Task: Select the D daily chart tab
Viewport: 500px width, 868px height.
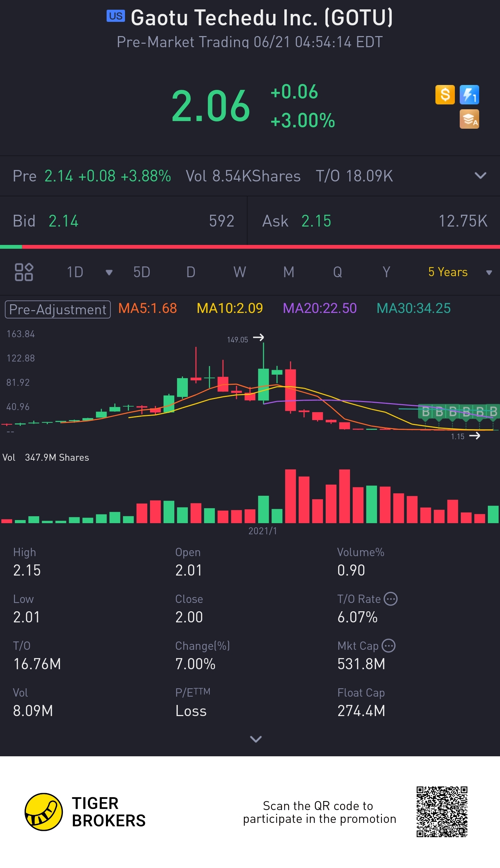Action: tap(191, 272)
